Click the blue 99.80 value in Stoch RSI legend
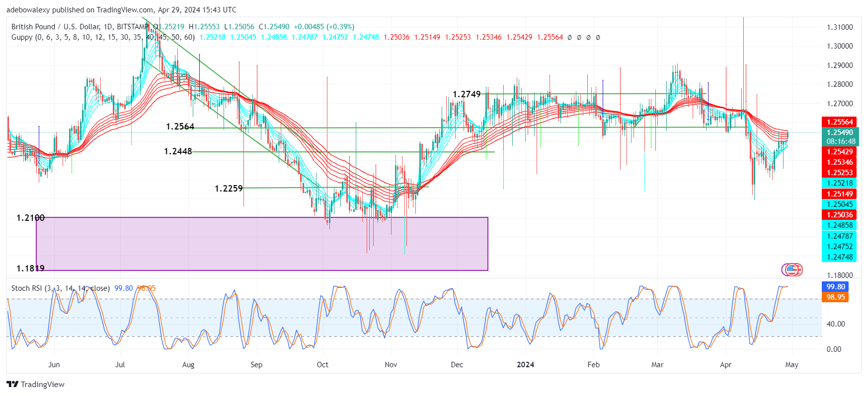868x395 pixels. point(124,288)
